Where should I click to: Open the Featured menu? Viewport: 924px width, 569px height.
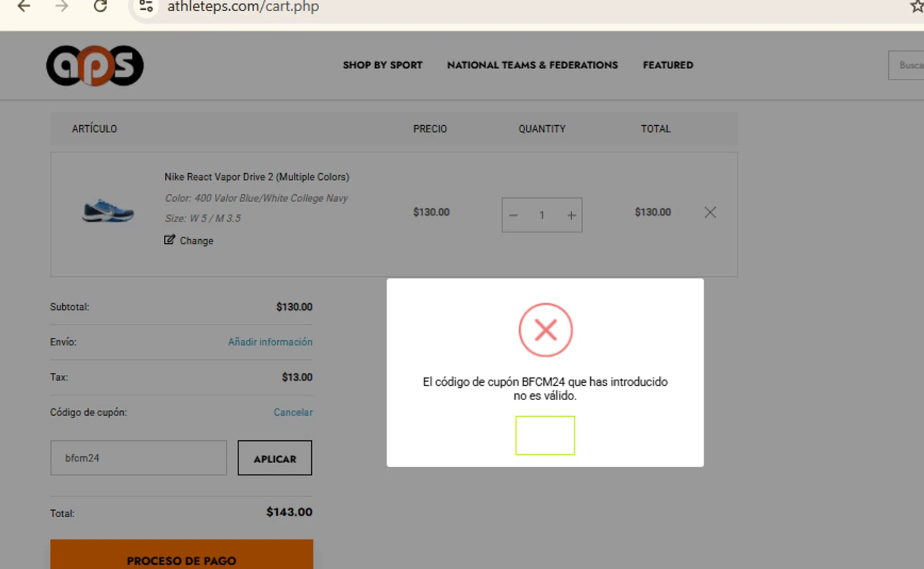pyautogui.click(x=668, y=65)
